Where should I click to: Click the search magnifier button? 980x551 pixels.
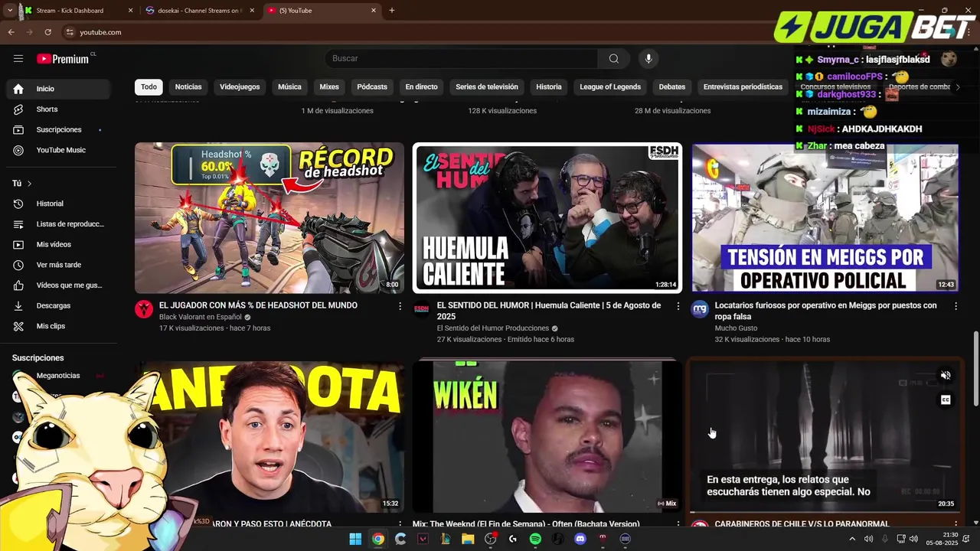pyautogui.click(x=613, y=58)
